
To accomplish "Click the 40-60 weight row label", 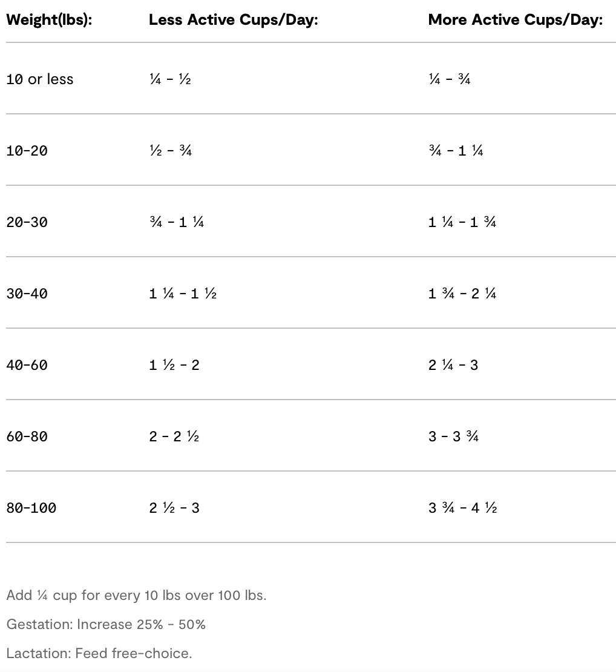I will 27,365.
